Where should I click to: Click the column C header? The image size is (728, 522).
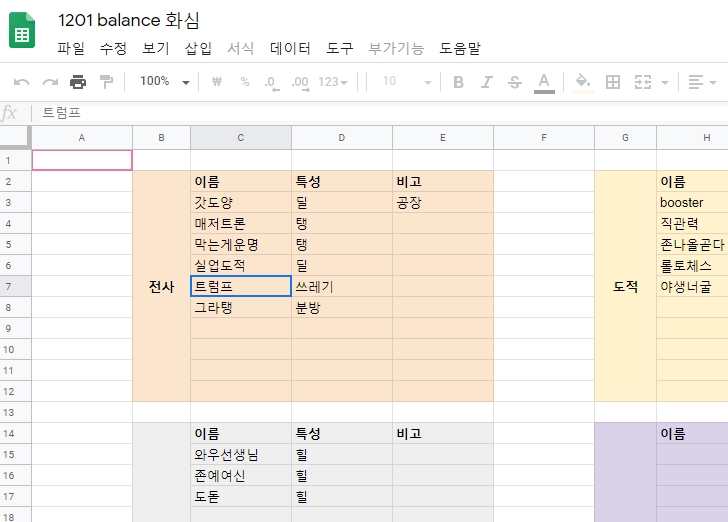pos(241,138)
